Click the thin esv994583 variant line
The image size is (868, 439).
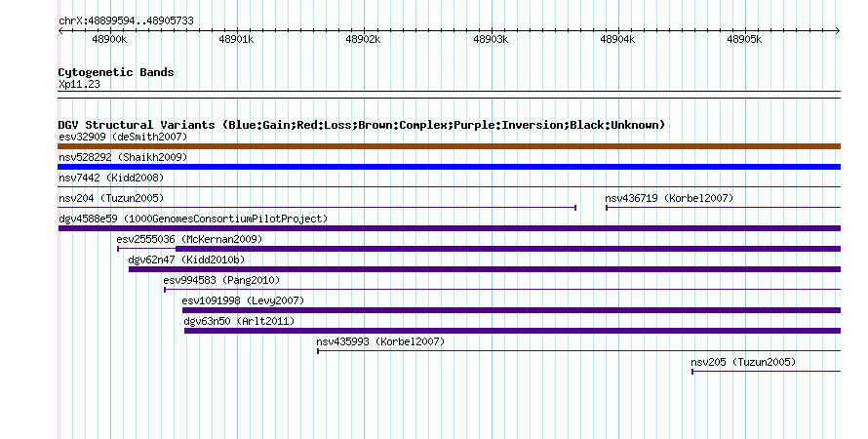(x=502, y=290)
